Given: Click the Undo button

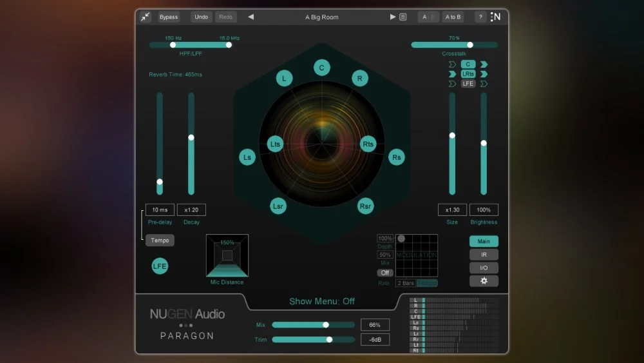Looking at the screenshot, I should pos(201,17).
